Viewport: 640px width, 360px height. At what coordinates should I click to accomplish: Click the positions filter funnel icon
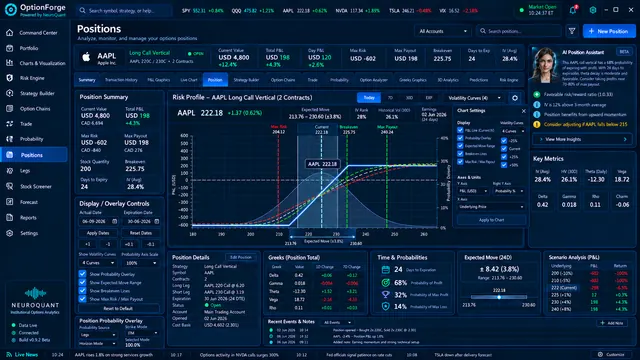tap(572, 31)
